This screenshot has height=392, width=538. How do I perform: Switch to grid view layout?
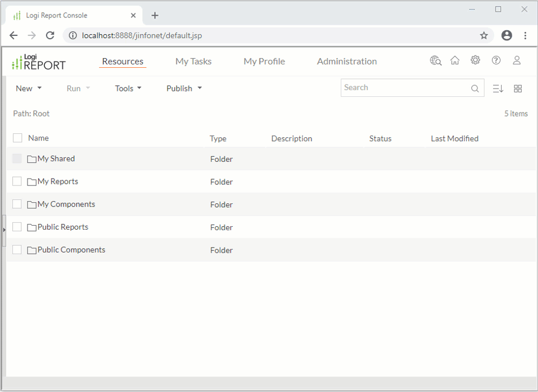517,88
